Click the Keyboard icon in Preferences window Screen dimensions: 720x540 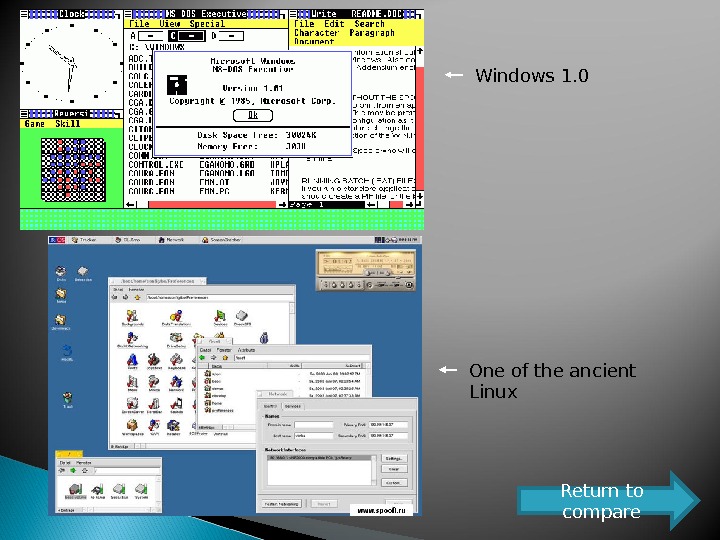click(x=176, y=361)
